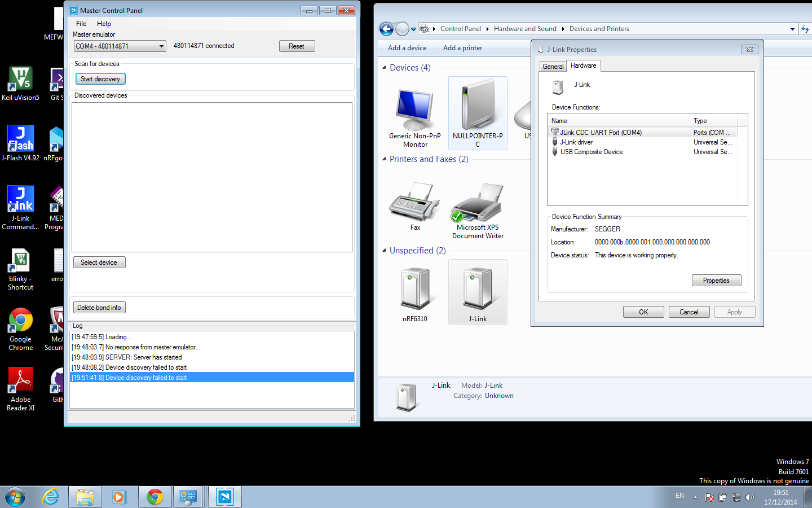
Task: Collapse the Unspecified (2) group
Action: click(385, 250)
